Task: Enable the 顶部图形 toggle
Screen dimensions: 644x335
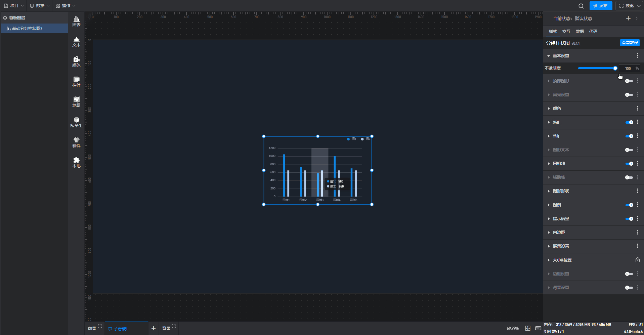Action: [x=629, y=81]
